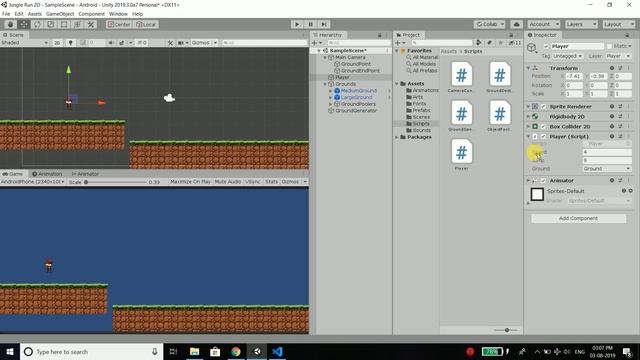Viewport: 640px width, 360px height.
Task: Switch to the Animation tab
Action: tap(47, 174)
